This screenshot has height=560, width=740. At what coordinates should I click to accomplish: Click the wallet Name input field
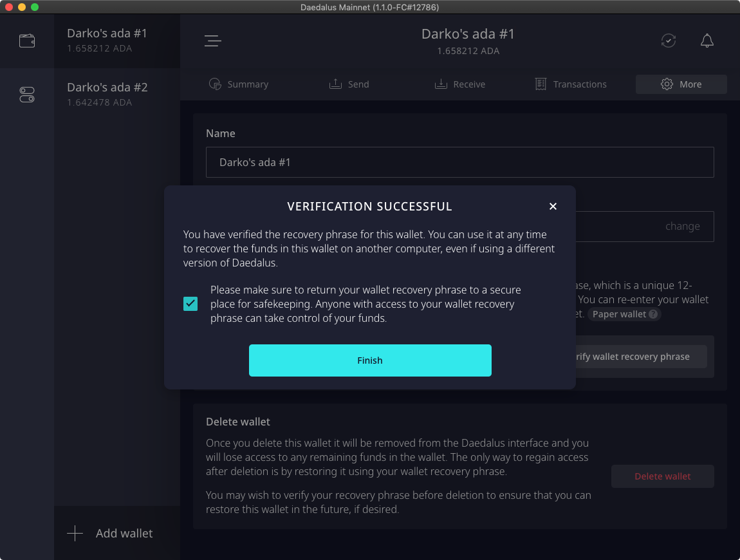pos(459,162)
